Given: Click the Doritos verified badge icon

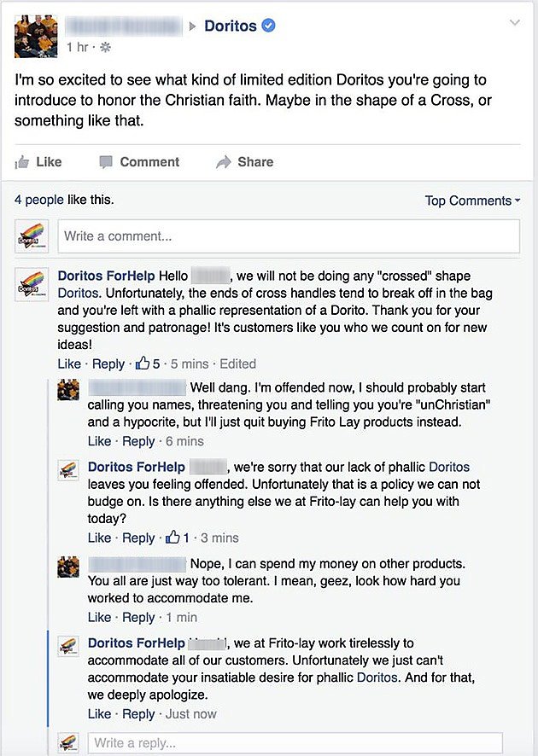Looking at the screenshot, I should point(268,26).
